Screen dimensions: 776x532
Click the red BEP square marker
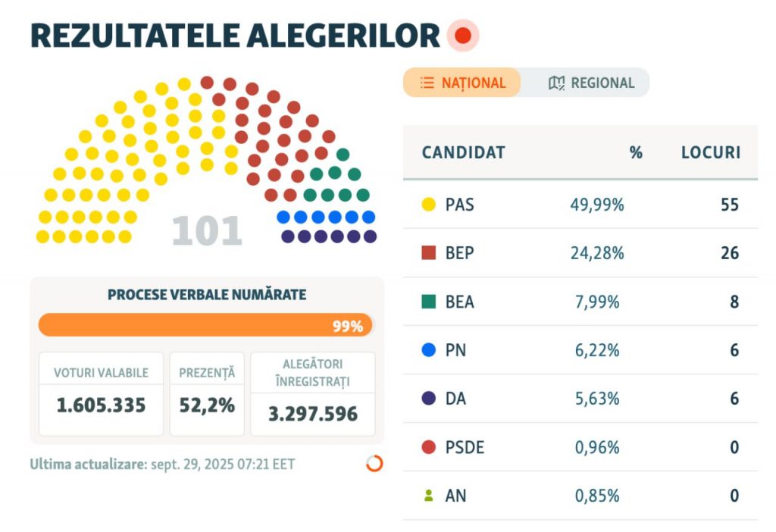(x=428, y=253)
